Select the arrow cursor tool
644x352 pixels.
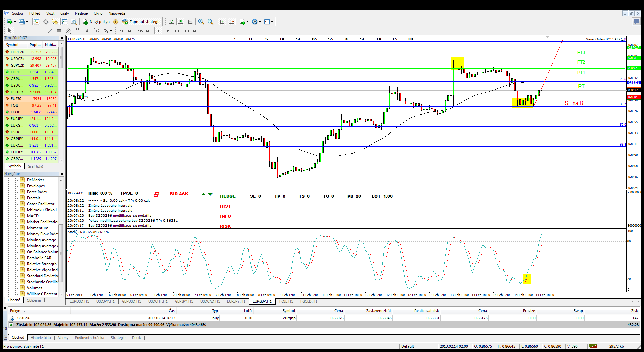tap(9, 31)
